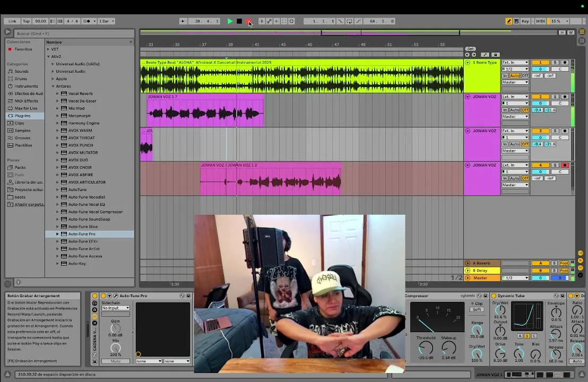Screen dimensions: 588x382
Task: Arm track 4 JOWAN VOZ for recording
Action: [565, 166]
